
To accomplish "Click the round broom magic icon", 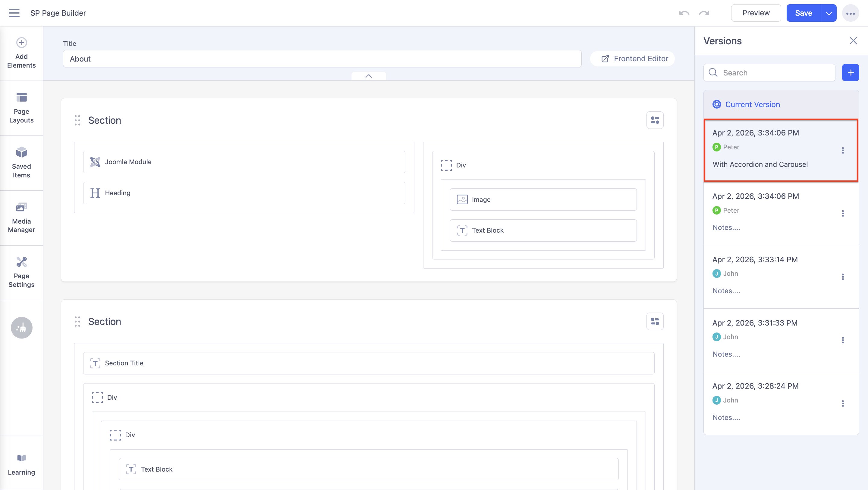I will [22, 327].
